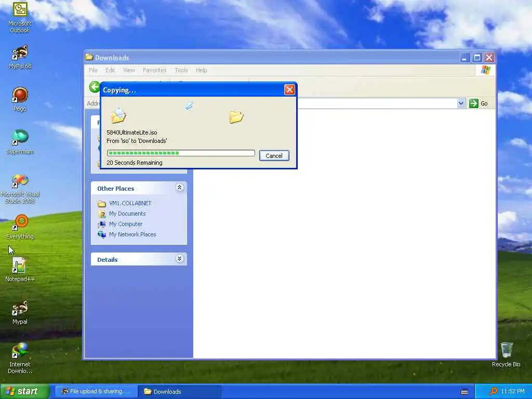Maximize the Downloads window

click(x=477, y=58)
